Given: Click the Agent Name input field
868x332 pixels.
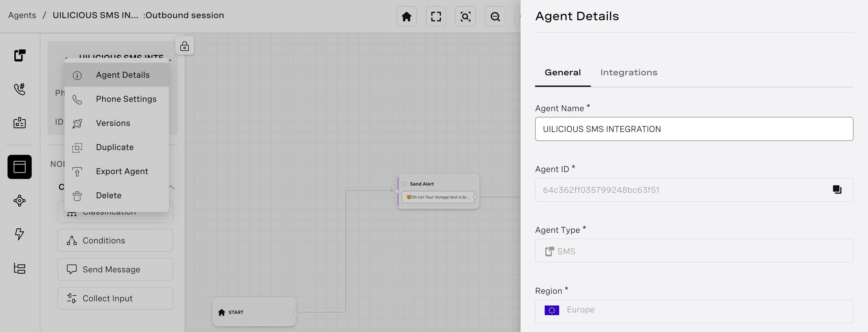Looking at the screenshot, I should pyautogui.click(x=694, y=129).
